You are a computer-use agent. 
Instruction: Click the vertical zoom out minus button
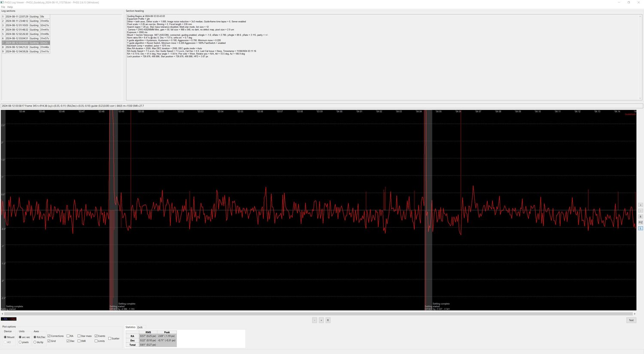(641, 211)
